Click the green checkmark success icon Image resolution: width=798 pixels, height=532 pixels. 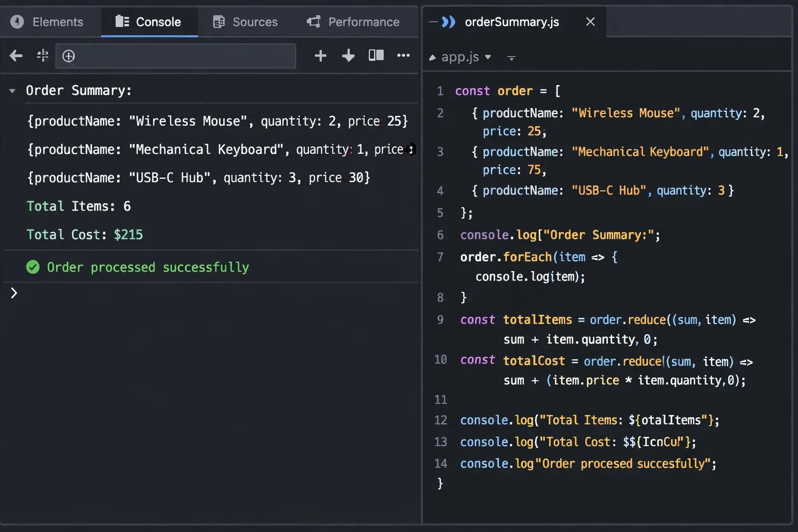(x=33, y=267)
